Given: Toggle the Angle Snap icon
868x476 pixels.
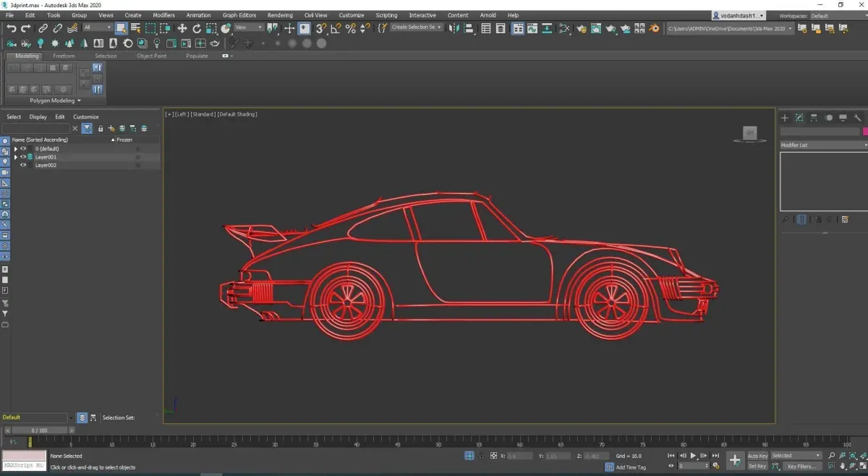Looking at the screenshot, I should pos(336,28).
